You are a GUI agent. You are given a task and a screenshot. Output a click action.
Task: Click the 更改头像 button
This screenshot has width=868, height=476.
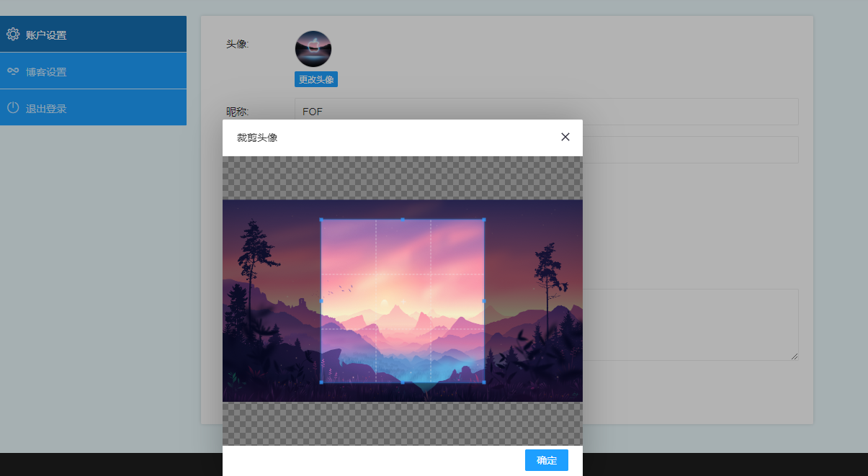coord(316,79)
